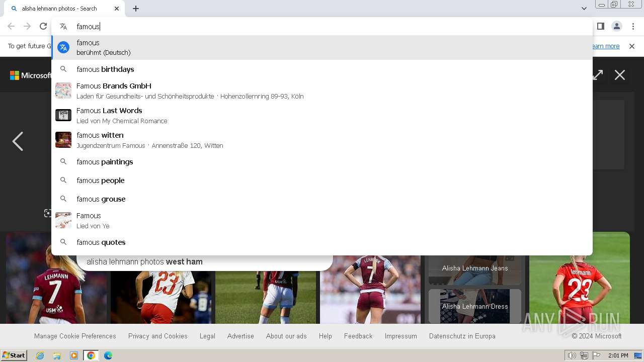This screenshot has height=362, width=644.
Task: Open the Legal footer link
Action: coord(207,336)
